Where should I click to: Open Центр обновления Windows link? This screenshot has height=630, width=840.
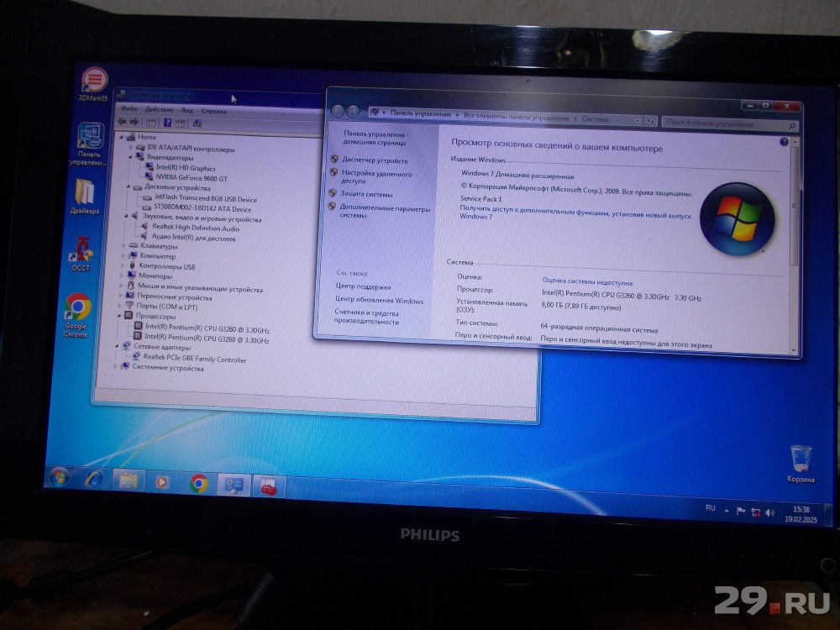[380, 300]
